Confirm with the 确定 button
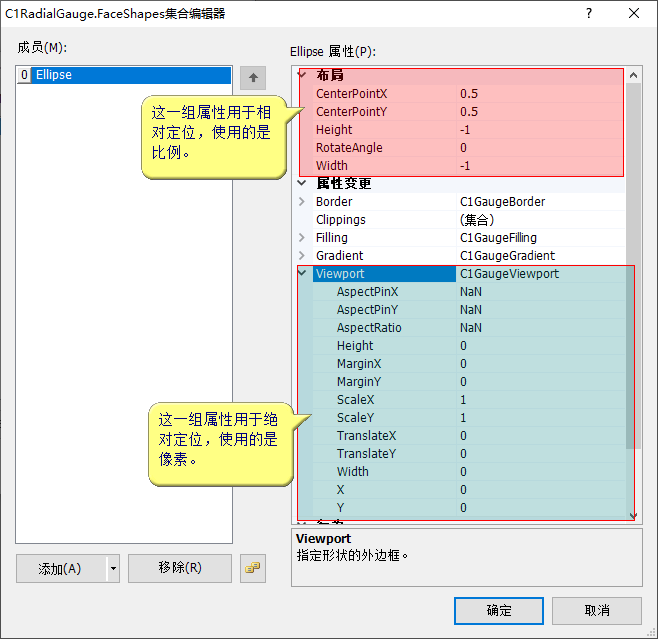This screenshot has width=658, height=639. pos(498,610)
